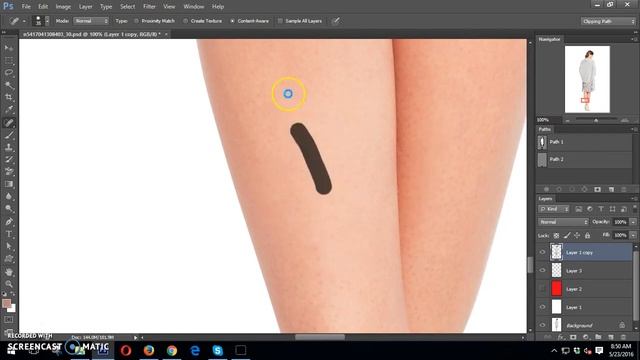Select the Brush tool
Viewport: 640px width, 360px height.
pyautogui.click(x=9, y=135)
